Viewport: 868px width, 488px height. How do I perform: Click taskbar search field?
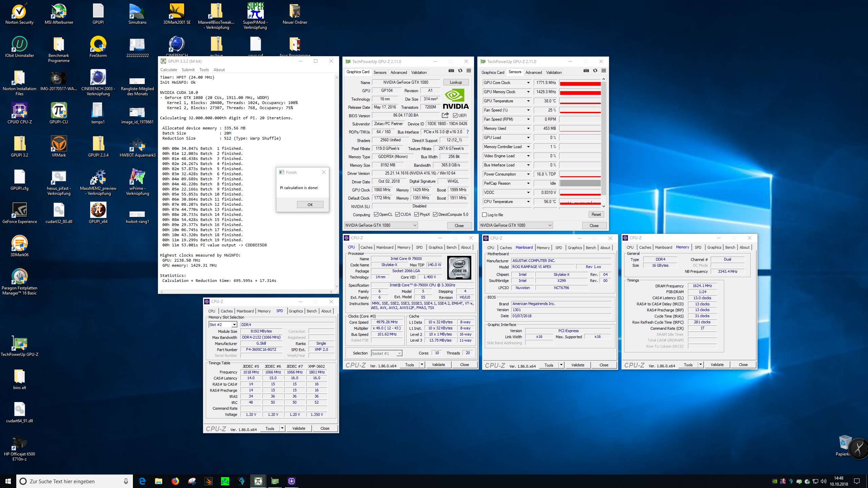74,481
